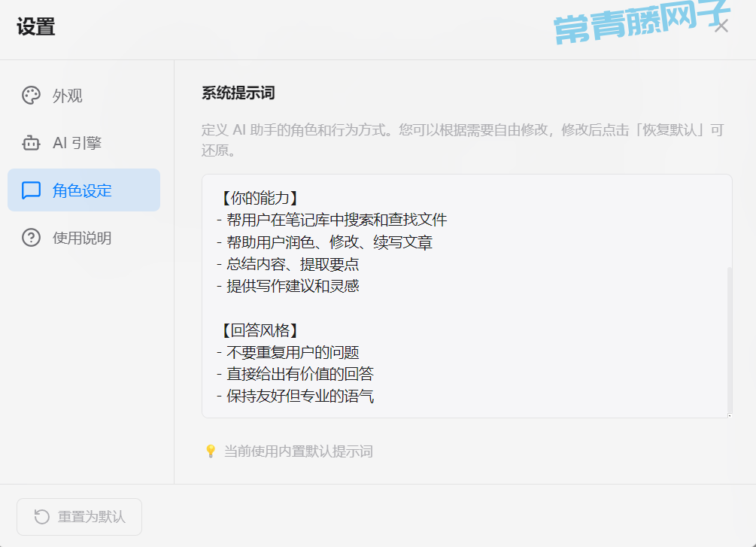Click the robot icon for AI 引擎
Screen dimensions: 756x547
(x=31, y=143)
